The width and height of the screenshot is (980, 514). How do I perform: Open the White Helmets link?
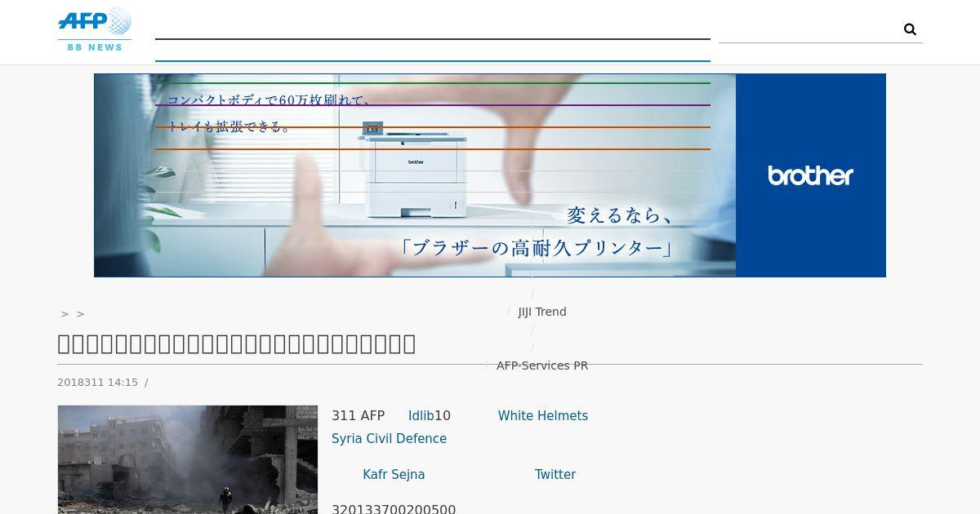click(x=543, y=416)
